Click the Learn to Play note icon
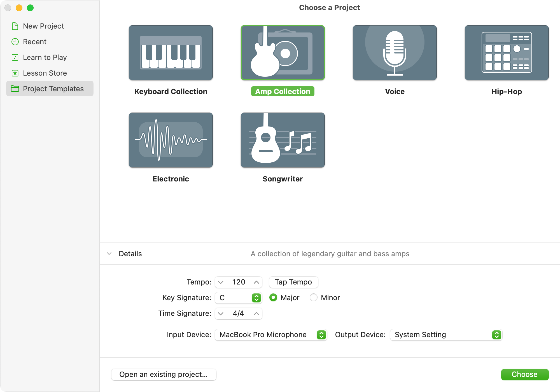560x392 pixels. 15,57
